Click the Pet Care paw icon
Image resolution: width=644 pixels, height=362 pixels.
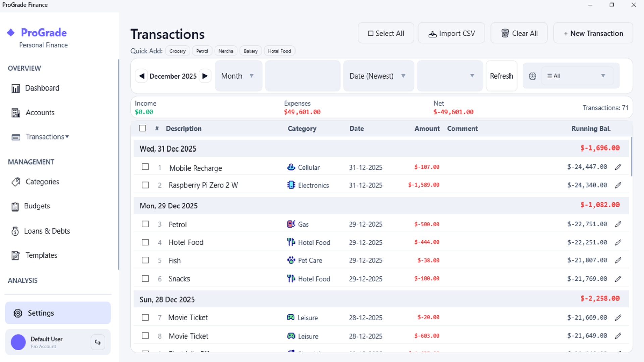coord(291,260)
